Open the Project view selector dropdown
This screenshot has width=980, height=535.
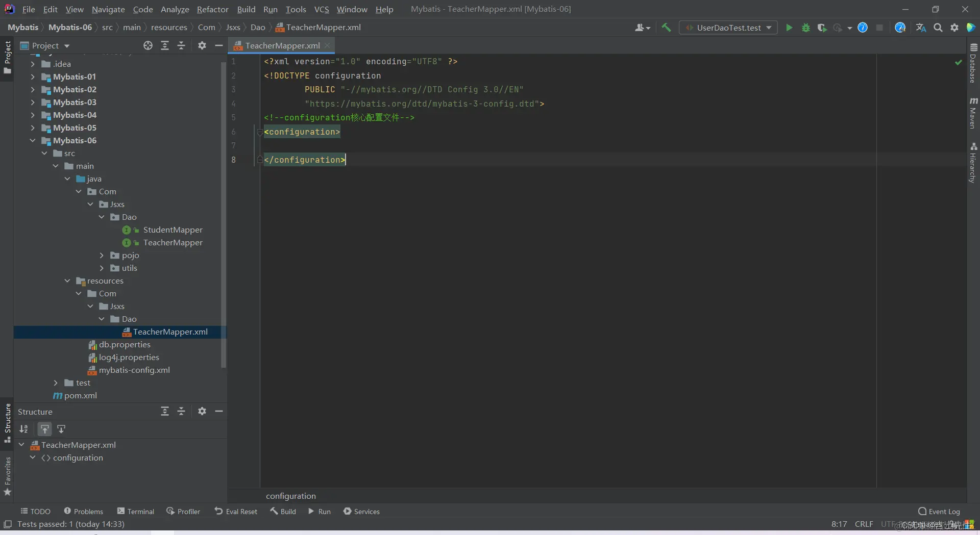tap(44, 45)
